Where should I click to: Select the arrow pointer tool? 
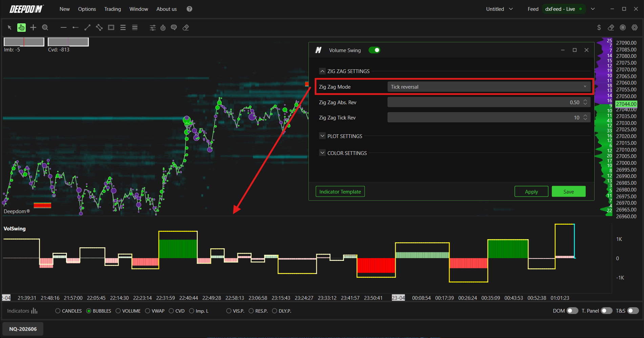(9, 28)
